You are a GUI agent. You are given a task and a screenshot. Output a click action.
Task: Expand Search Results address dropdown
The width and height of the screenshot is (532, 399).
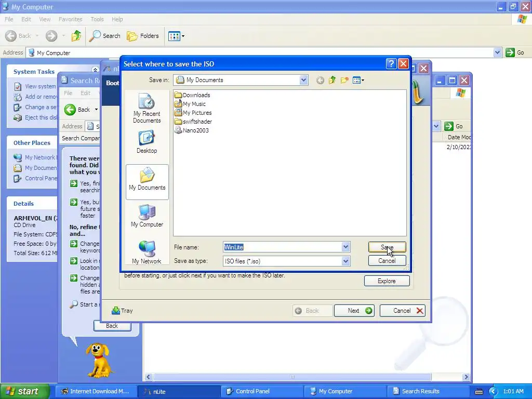coord(436,126)
